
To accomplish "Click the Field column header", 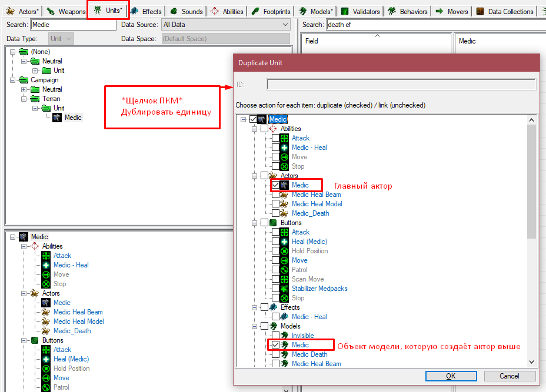I will [376, 41].
